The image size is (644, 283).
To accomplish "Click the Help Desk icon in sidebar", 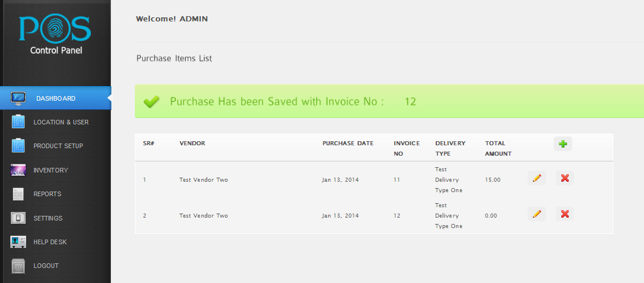I will 19,242.
